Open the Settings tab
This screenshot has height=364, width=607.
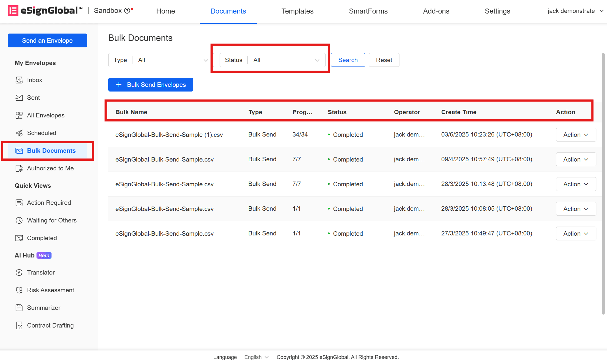coord(497,11)
